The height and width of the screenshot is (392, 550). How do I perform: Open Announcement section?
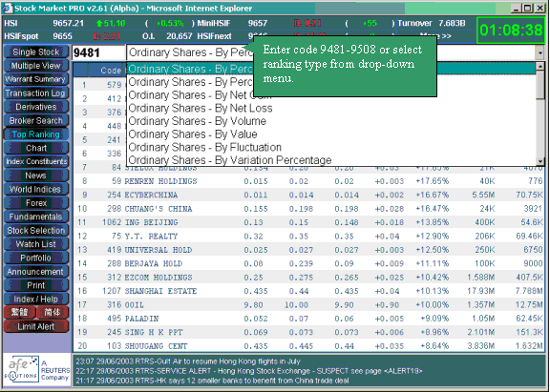click(x=35, y=272)
